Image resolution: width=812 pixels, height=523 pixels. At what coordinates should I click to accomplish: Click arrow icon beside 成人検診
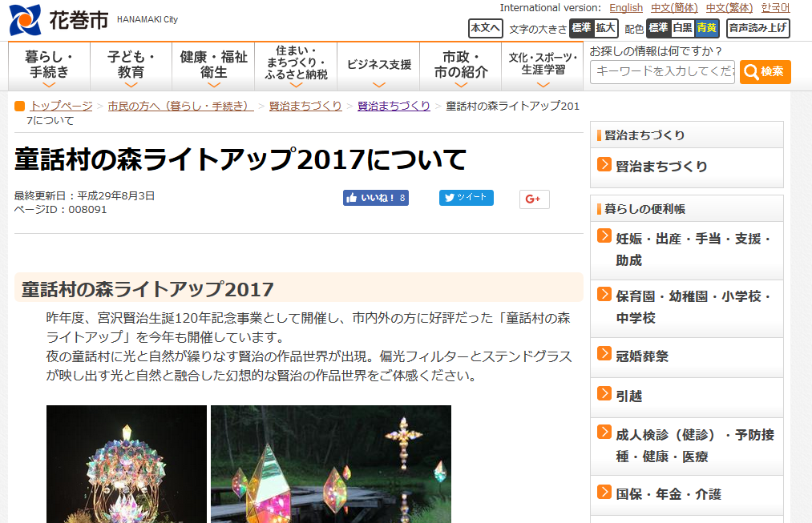click(x=604, y=432)
